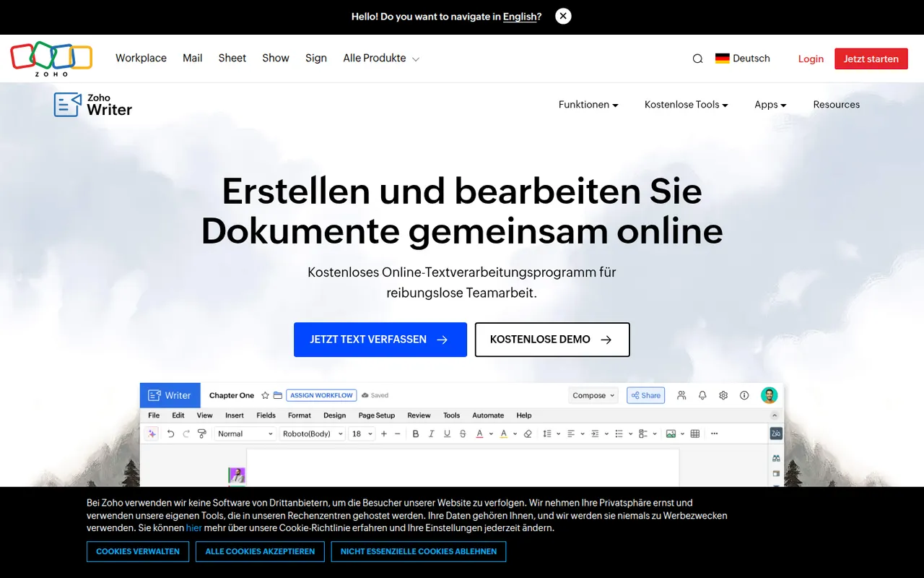Click the clear formatting eraser icon

click(x=528, y=433)
